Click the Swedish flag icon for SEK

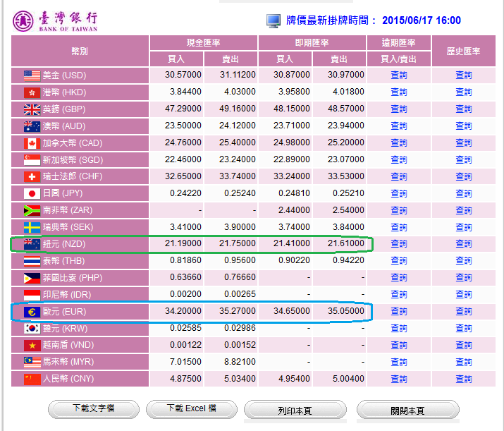coord(32,227)
